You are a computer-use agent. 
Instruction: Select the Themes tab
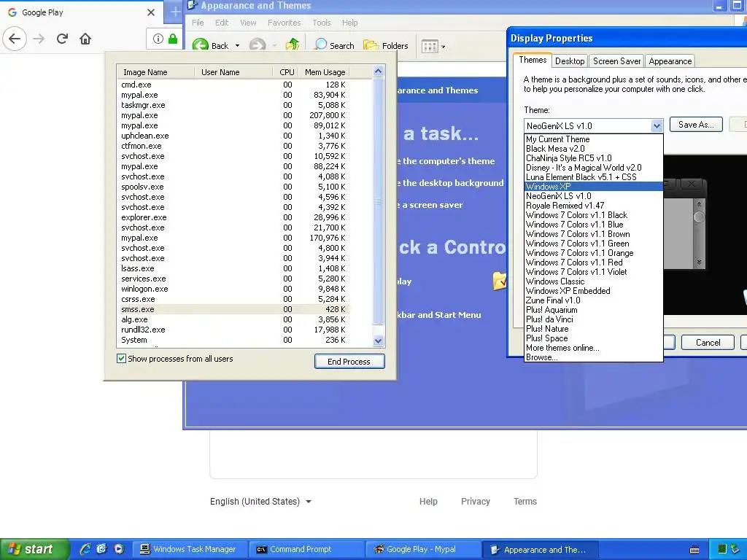point(533,60)
